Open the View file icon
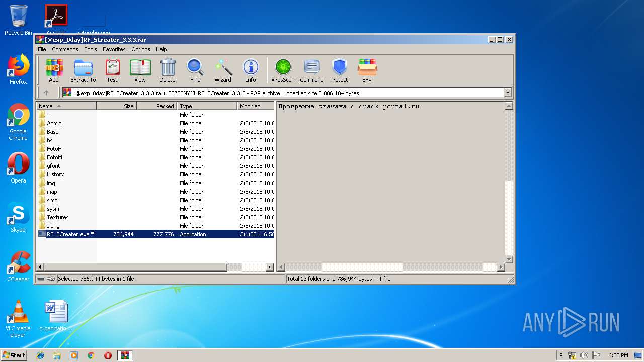This screenshot has width=644, height=362. point(140,71)
